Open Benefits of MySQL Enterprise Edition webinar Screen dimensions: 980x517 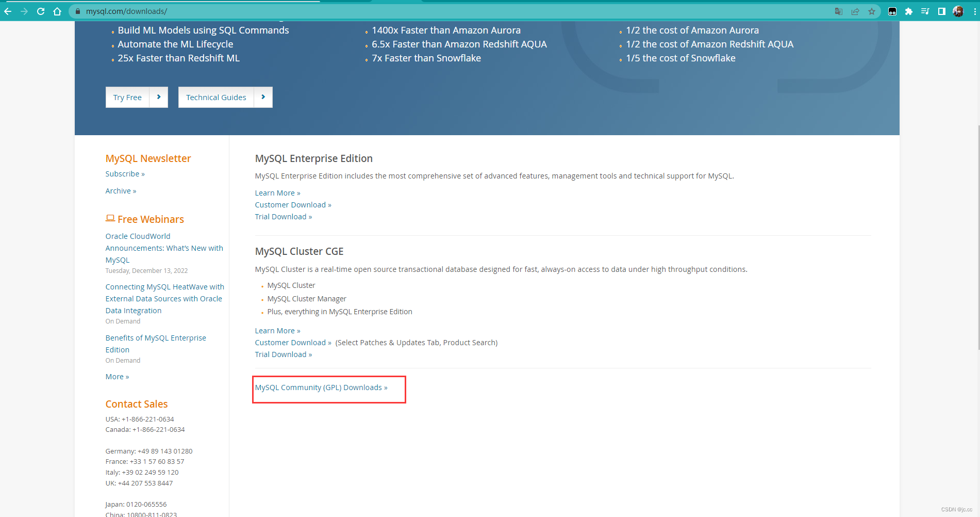[156, 344]
